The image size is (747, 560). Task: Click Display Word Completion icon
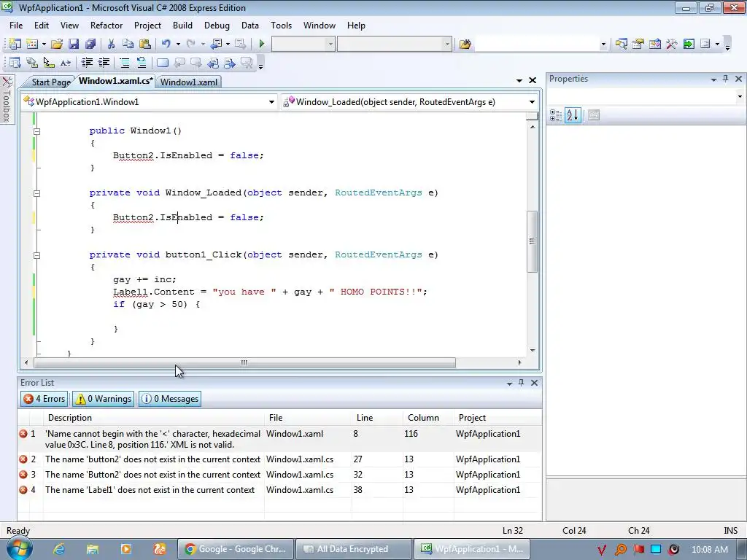tap(66, 63)
